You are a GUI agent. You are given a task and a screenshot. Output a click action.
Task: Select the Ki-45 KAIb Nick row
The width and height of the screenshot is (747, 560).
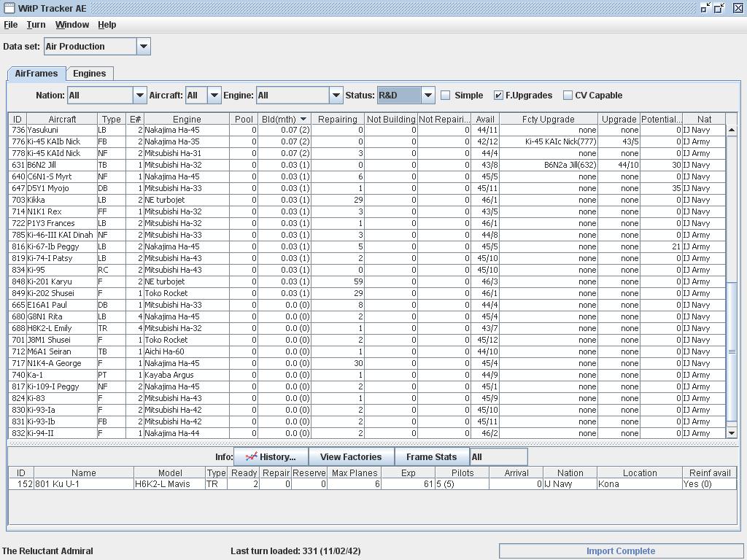pyautogui.click(x=367, y=141)
